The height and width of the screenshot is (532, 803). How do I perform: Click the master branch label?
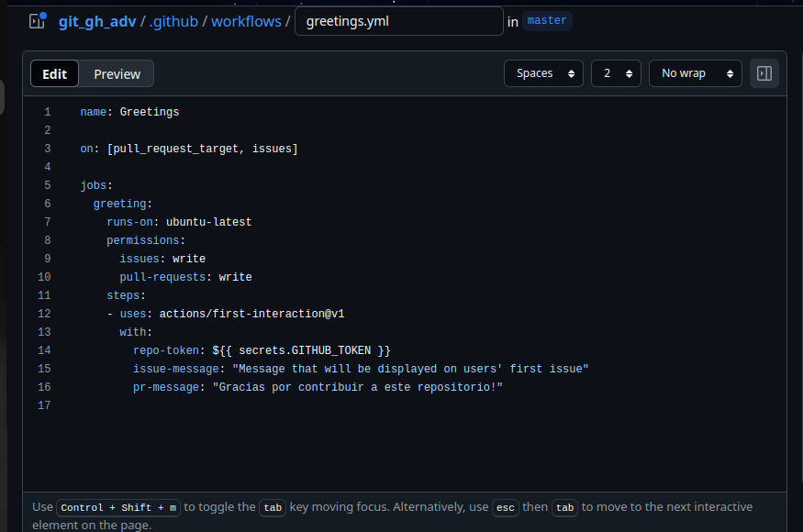tap(547, 20)
